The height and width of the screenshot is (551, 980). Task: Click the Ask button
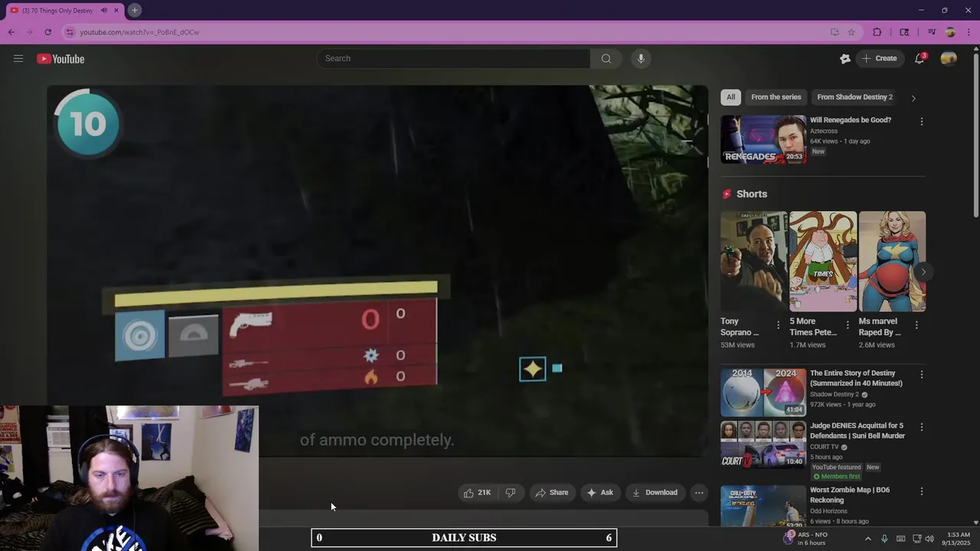599,493
